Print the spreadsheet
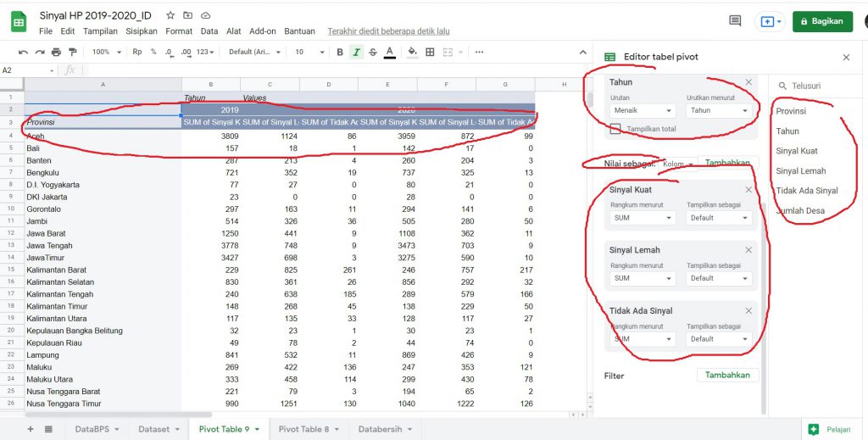This screenshot has height=440, width=868. pyautogui.click(x=56, y=52)
